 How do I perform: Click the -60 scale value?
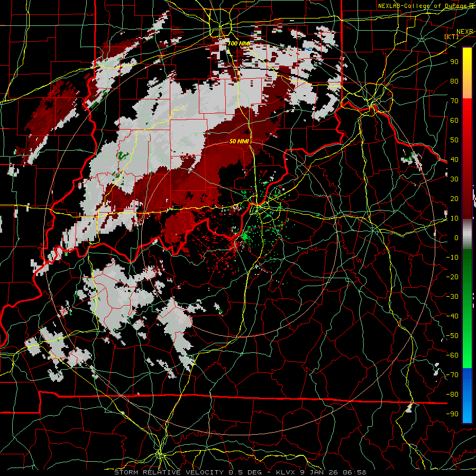[x=452, y=355]
